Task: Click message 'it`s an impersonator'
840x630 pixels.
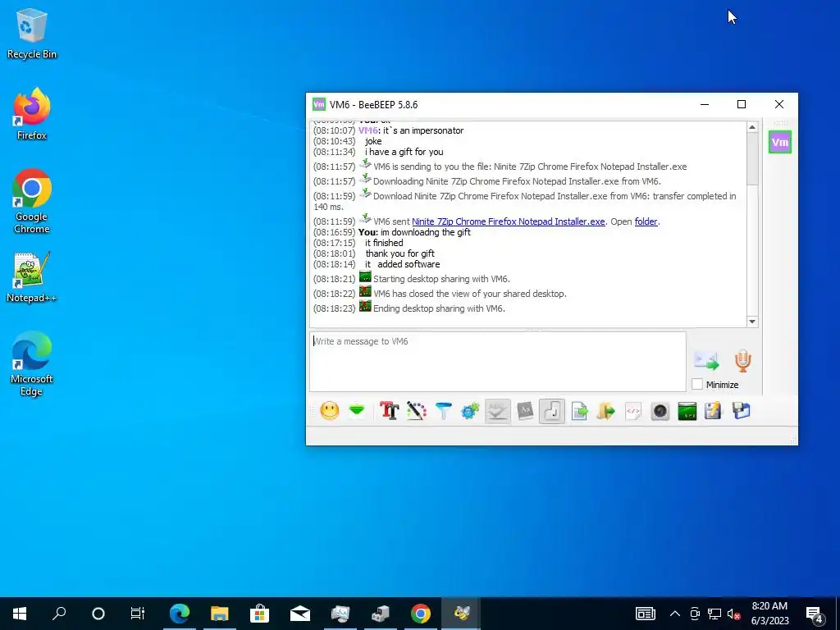Action: (423, 130)
